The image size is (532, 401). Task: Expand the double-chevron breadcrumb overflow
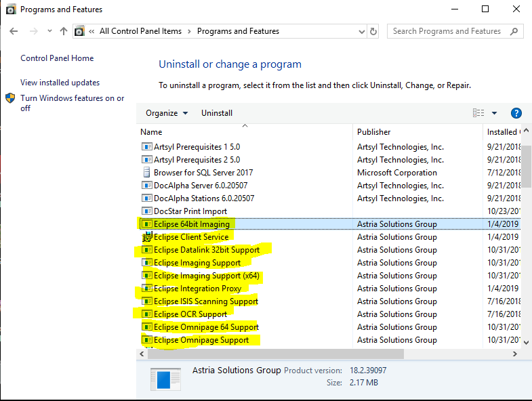91,32
